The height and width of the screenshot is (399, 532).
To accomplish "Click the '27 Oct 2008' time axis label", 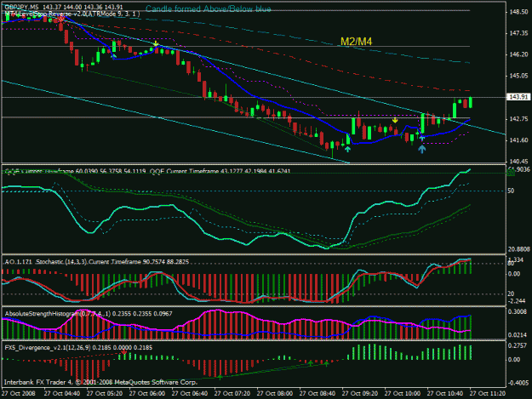I will pos(19,394).
